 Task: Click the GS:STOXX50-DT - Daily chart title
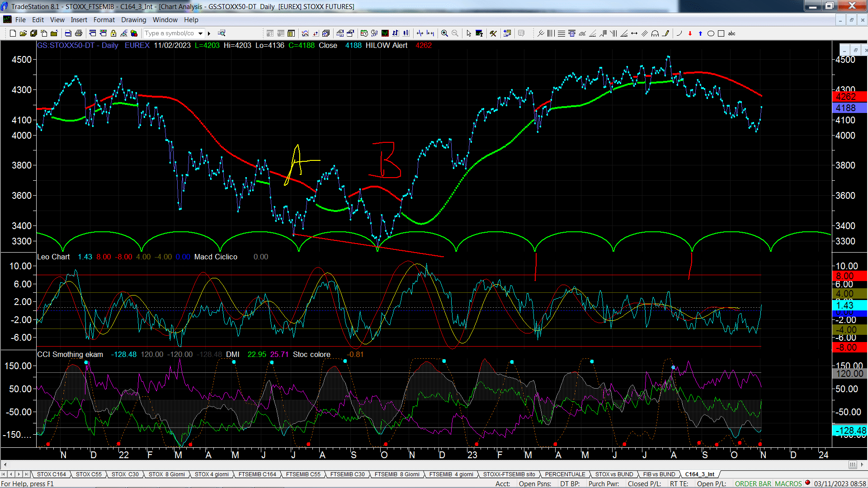tap(78, 45)
